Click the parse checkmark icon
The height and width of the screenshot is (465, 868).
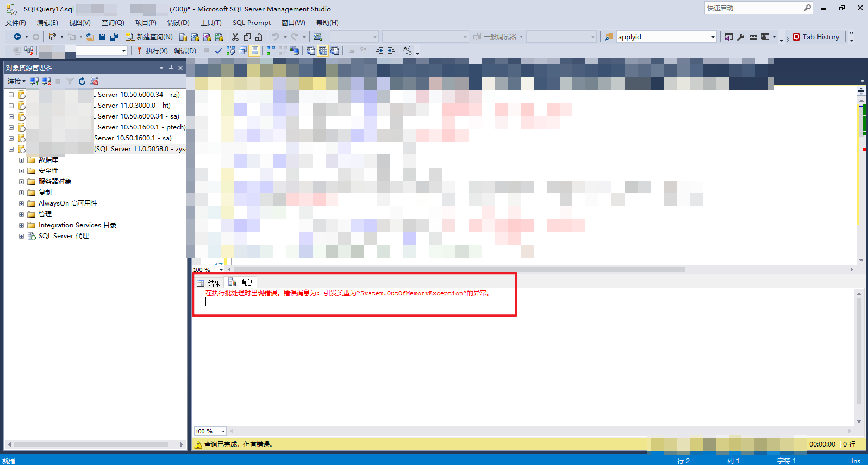point(218,51)
